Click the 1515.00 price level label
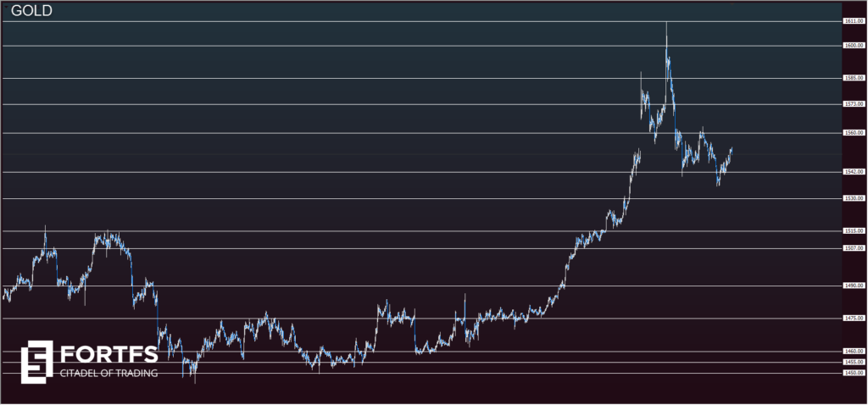868x405 pixels. click(854, 230)
